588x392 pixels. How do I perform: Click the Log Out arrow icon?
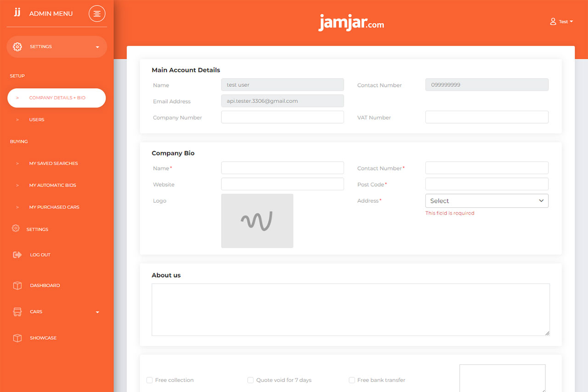tap(17, 255)
